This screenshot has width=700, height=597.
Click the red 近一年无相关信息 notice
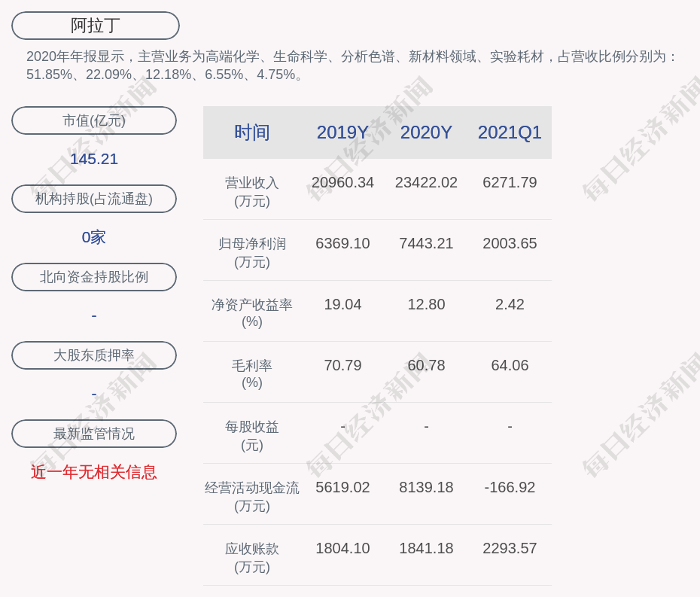coord(94,472)
